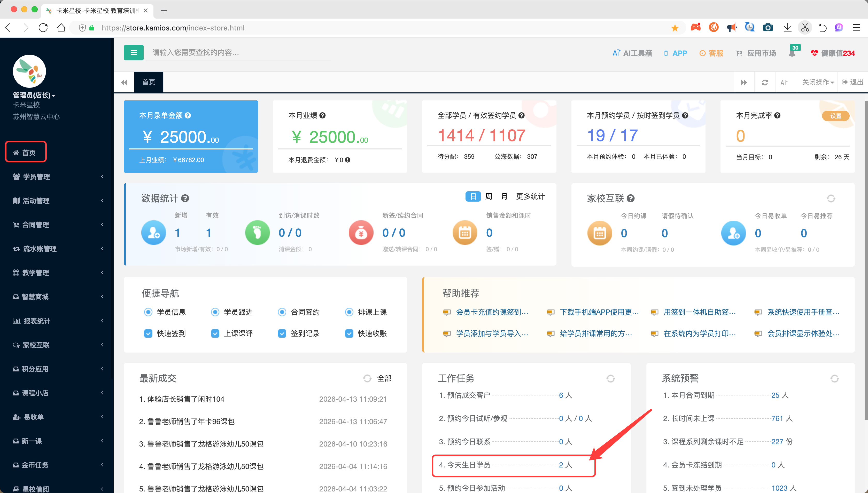Switch statistics to 日 view
This screenshot has width=868, height=493.
473,196
